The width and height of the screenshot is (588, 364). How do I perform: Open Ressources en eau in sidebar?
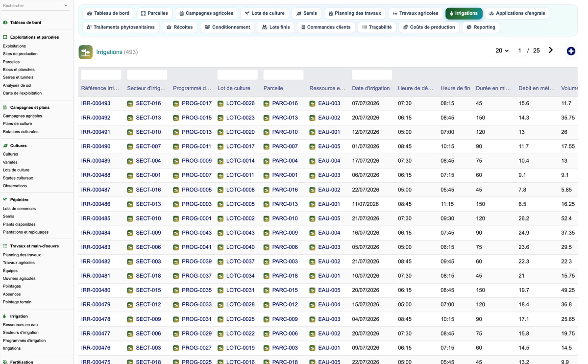(x=20, y=325)
